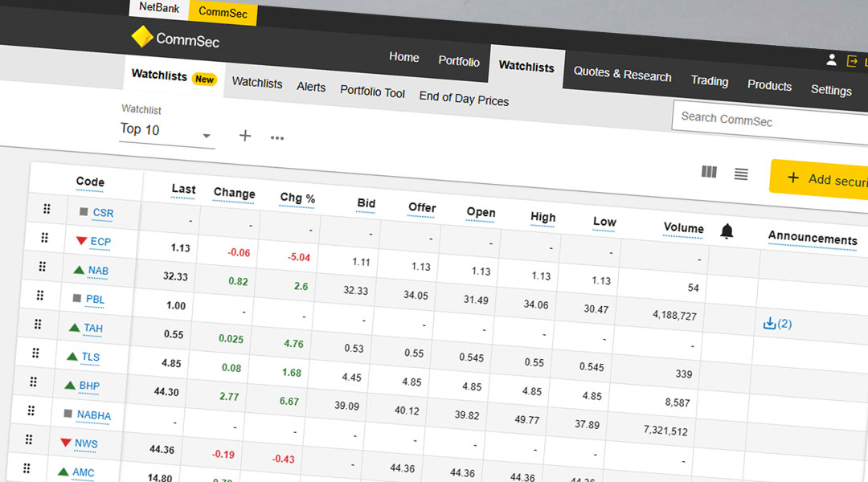Click the grey square beside CSR
The height and width of the screenshot is (482, 868).
(84, 211)
